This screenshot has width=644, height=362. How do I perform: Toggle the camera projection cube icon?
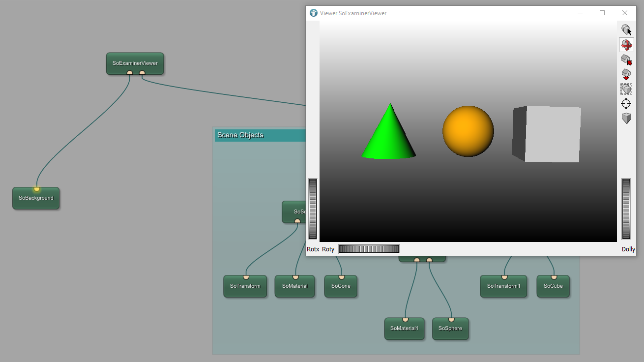tap(626, 119)
